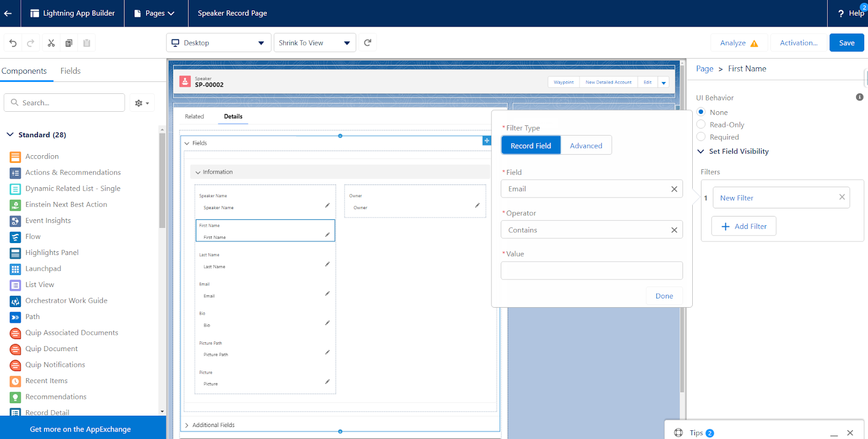Go to Page breadcrumb link
The image size is (868, 439).
705,68
